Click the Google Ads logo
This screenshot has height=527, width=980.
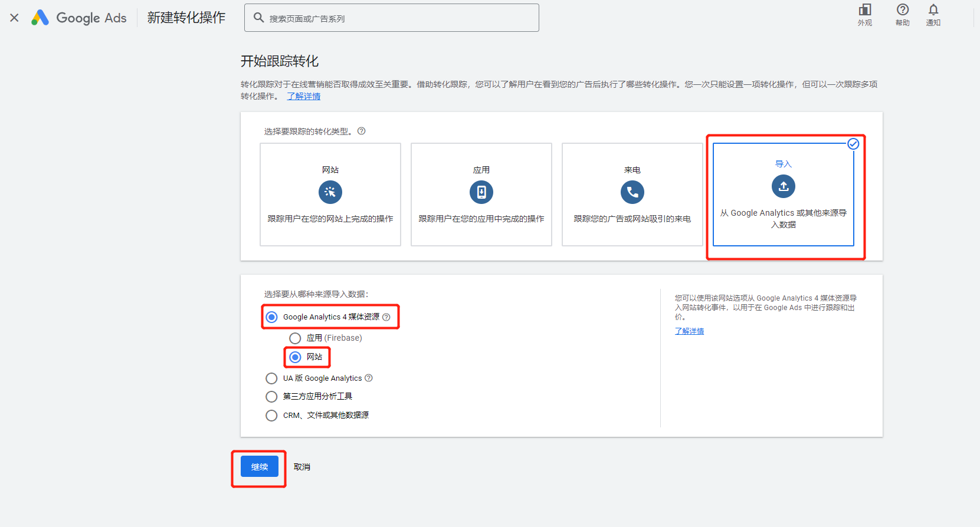click(79, 18)
